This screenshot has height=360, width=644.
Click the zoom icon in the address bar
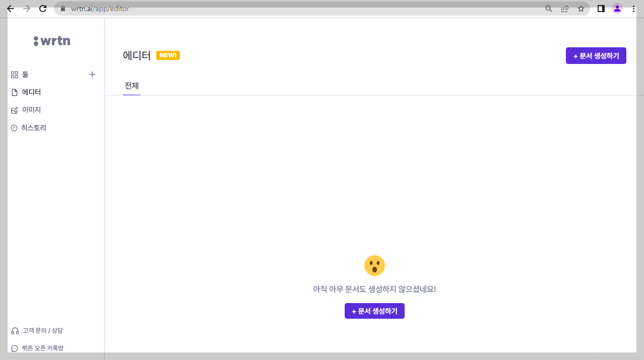point(548,9)
